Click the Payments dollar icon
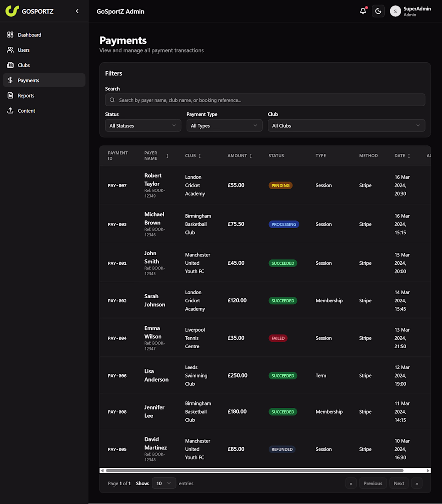 pos(10,80)
